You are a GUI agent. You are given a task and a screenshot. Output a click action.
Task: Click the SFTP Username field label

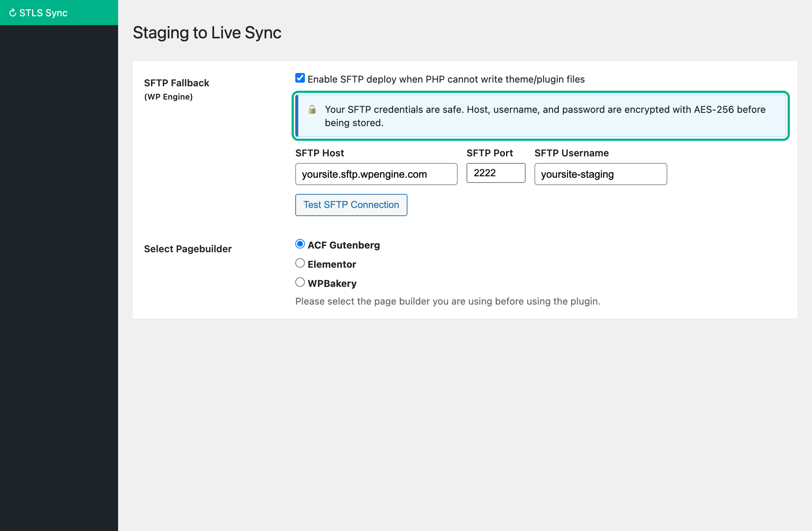click(571, 153)
